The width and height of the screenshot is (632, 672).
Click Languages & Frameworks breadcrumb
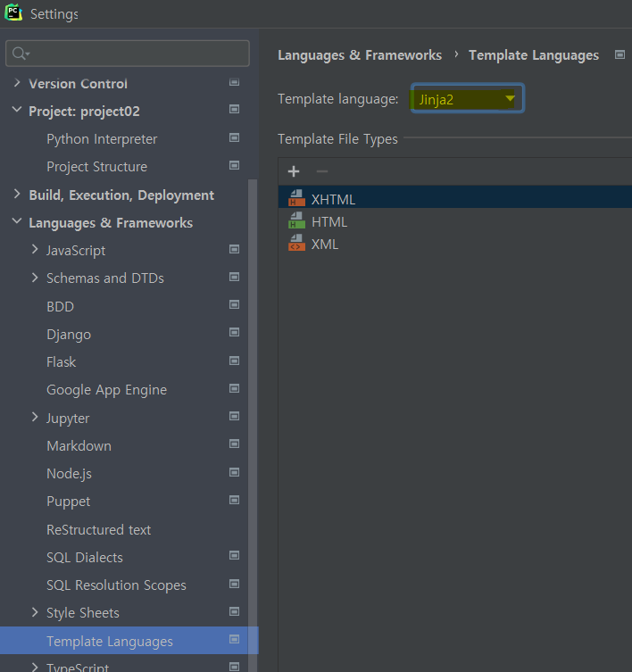point(360,55)
